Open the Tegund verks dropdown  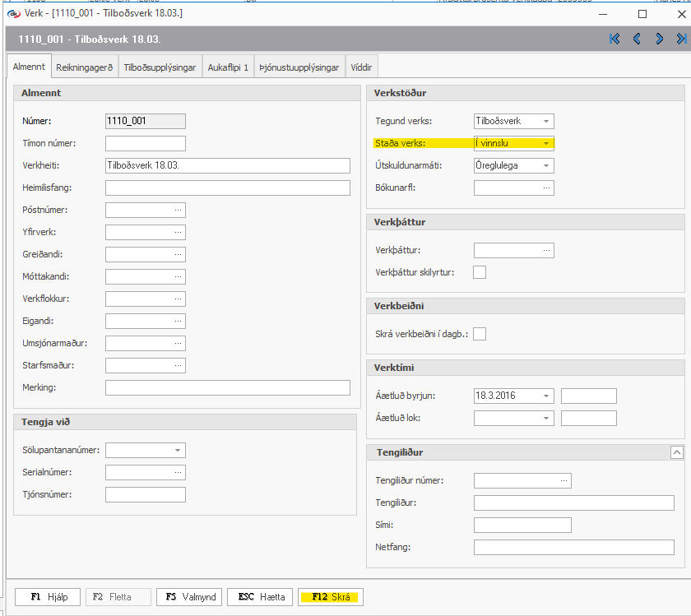pyautogui.click(x=546, y=122)
